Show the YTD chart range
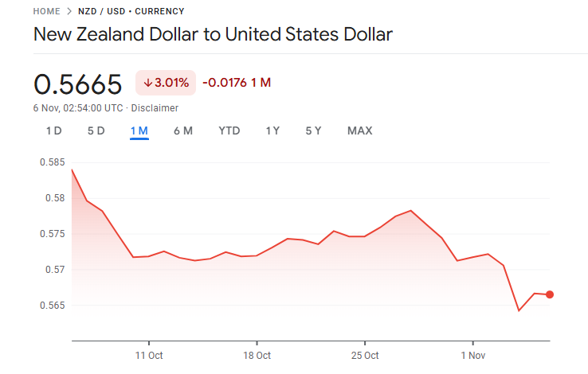This screenshot has height=374, width=588. tap(229, 131)
